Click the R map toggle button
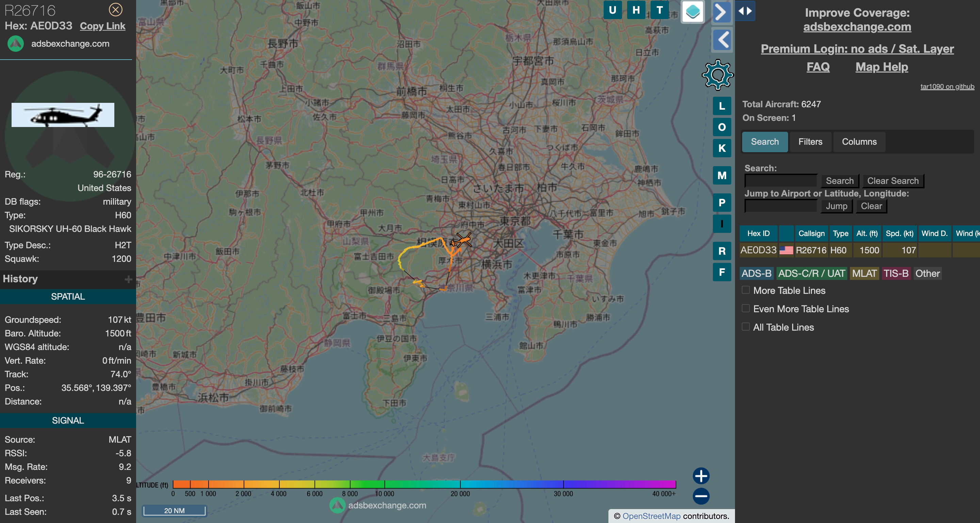980x523 pixels. (722, 251)
